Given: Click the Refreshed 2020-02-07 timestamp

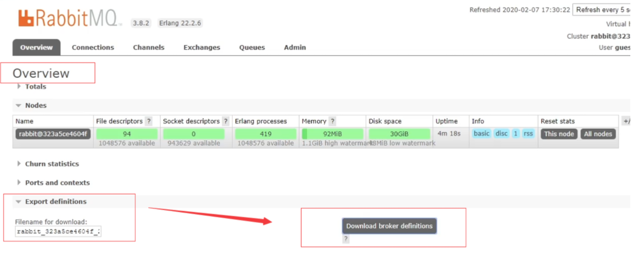Looking at the screenshot, I should pos(519,10).
